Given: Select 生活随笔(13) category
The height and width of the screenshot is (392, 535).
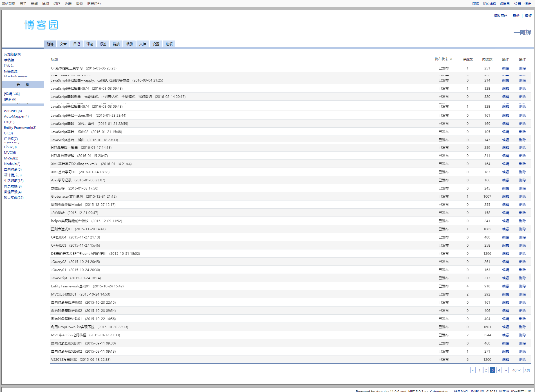Looking at the screenshot, I should click(x=14, y=181).
